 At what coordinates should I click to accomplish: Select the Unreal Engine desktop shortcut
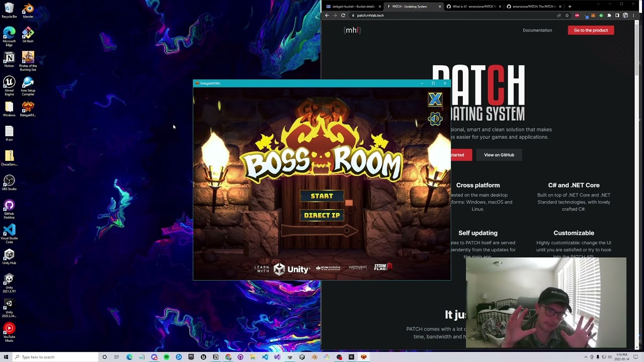click(9, 85)
